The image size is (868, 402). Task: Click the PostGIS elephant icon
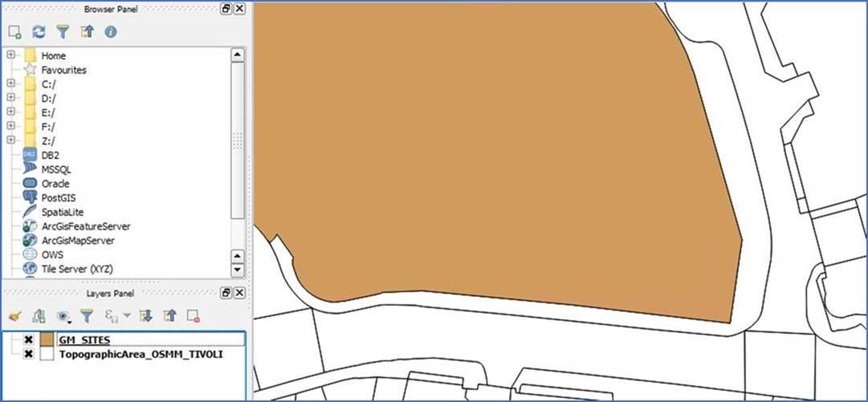click(30, 197)
